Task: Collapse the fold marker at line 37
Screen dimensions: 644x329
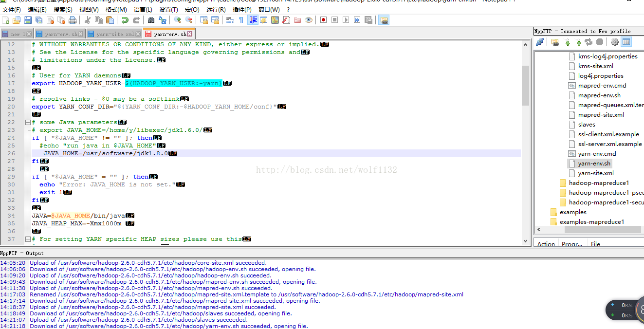Action: pos(28,239)
